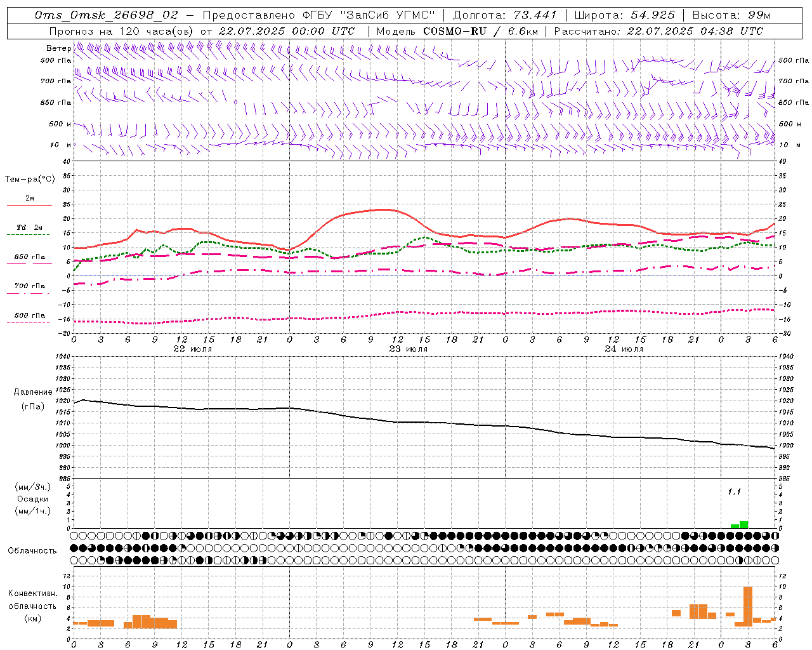
Task: Click the forecast start time 22.07.2025 00:00 UTC
Action: [x=287, y=31]
